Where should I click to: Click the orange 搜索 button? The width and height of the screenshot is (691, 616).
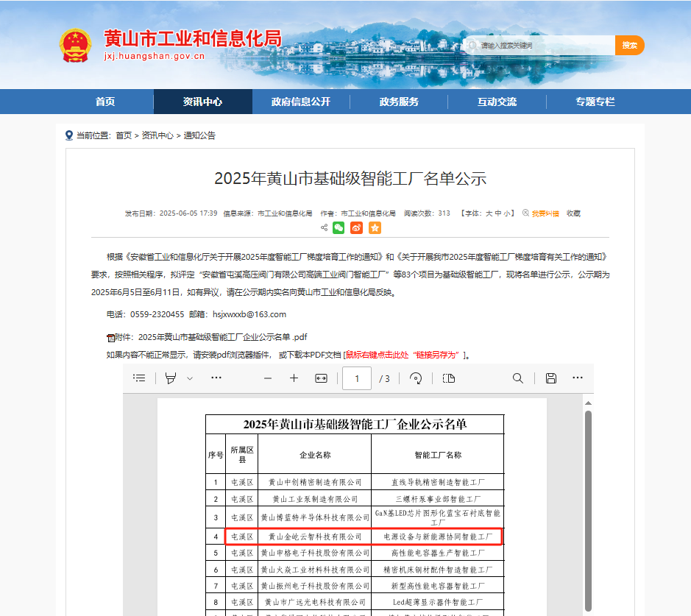[629, 46]
